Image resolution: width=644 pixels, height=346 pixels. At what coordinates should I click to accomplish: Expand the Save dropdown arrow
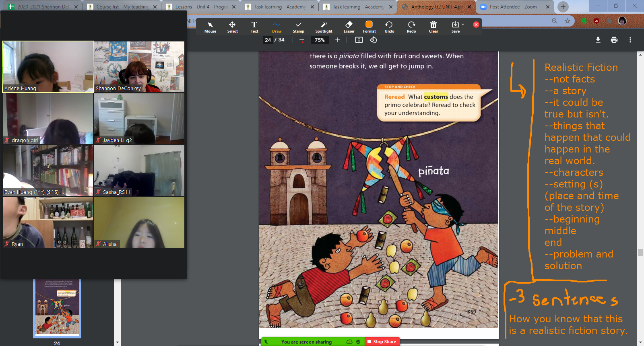click(463, 24)
